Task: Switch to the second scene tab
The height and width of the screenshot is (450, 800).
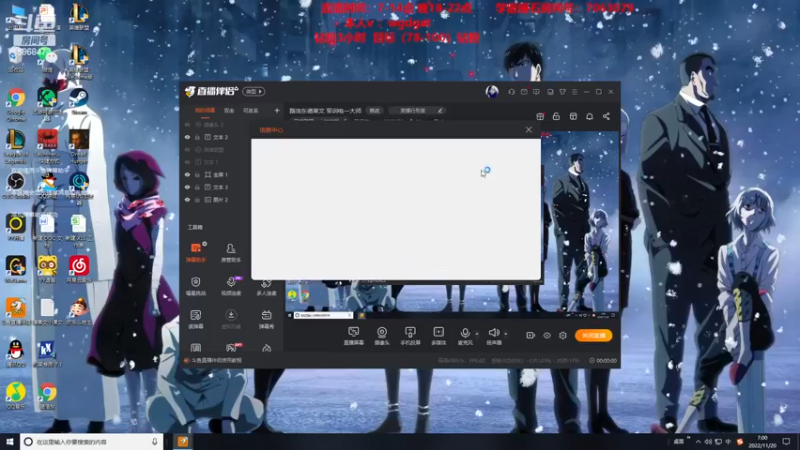Action: point(229,110)
